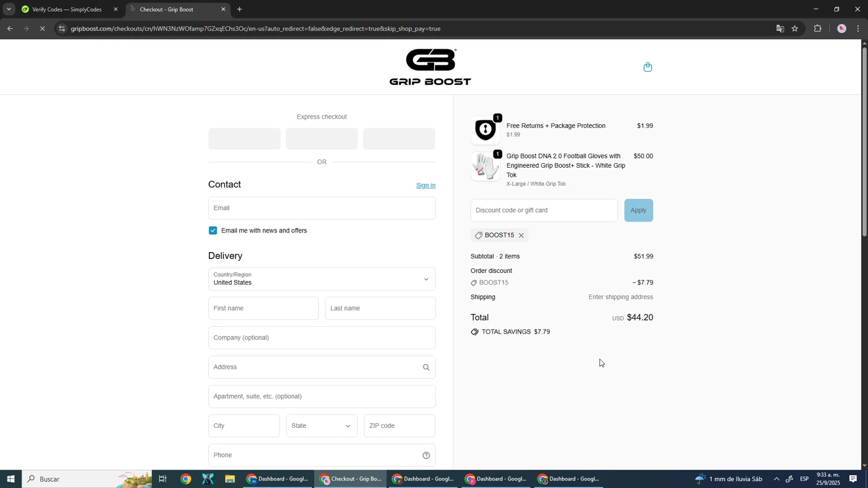
Task: Remove the BOOST15 discount code
Action: click(x=521, y=235)
